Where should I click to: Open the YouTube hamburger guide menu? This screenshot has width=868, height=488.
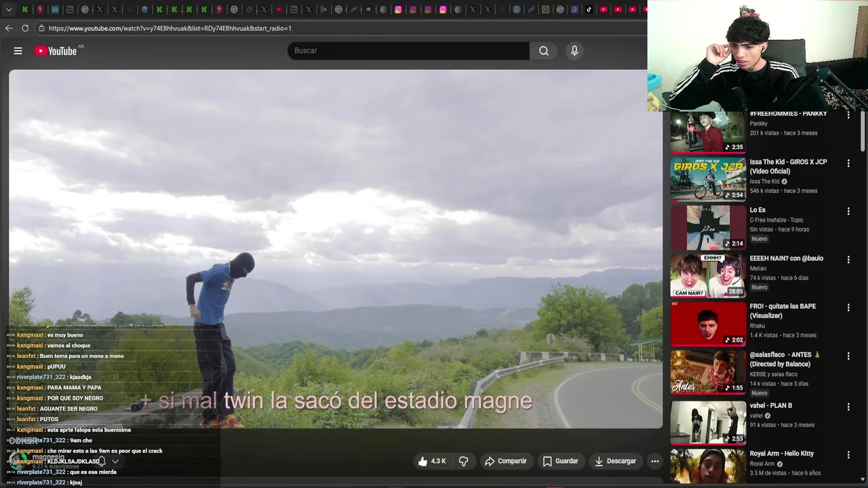click(18, 51)
